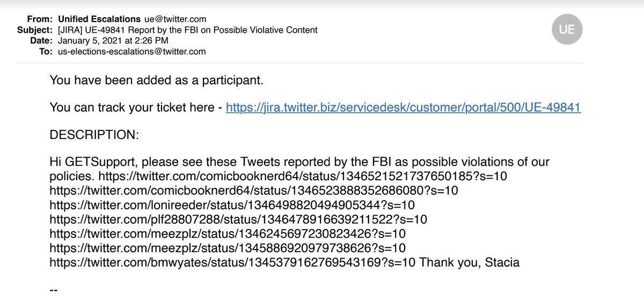Click the UE sender avatar circle

click(x=567, y=29)
